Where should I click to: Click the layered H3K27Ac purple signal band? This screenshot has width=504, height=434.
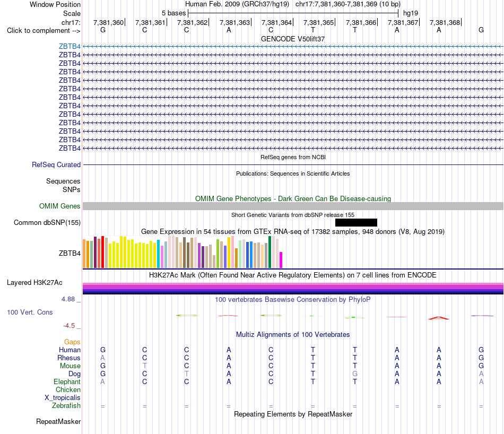(x=293, y=289)
